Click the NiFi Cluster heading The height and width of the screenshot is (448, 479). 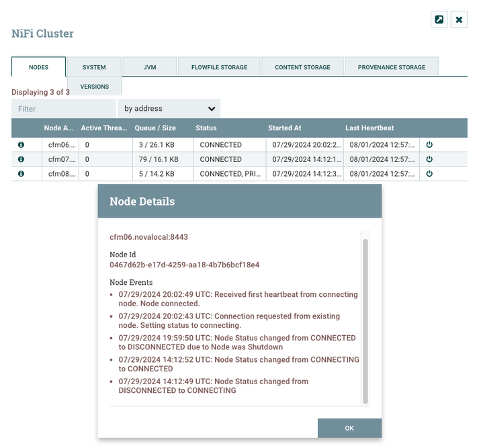pos(42,34)
